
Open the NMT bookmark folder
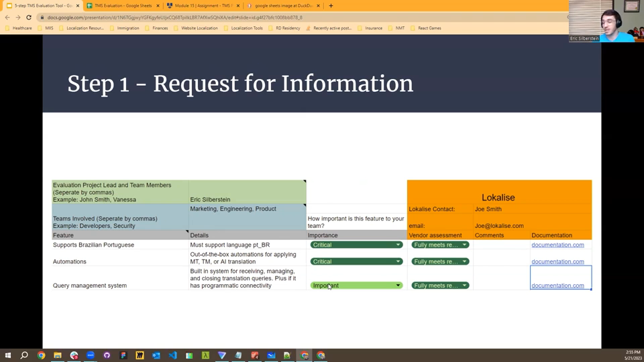pyautogui.click(x=396, y=28)
